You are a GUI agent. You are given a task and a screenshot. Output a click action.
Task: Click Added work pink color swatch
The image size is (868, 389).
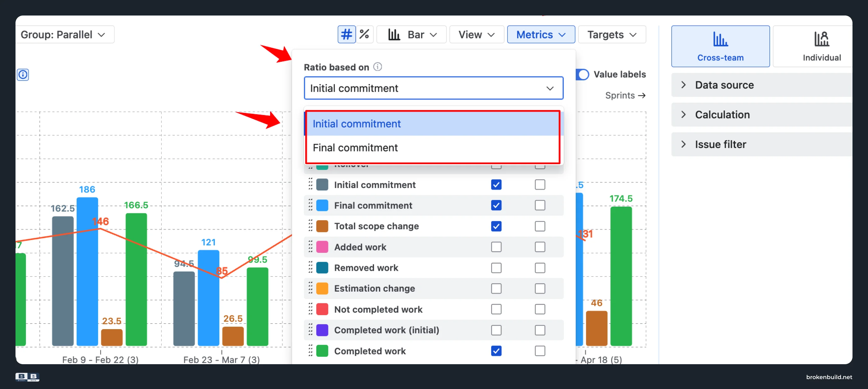[322, 247]
